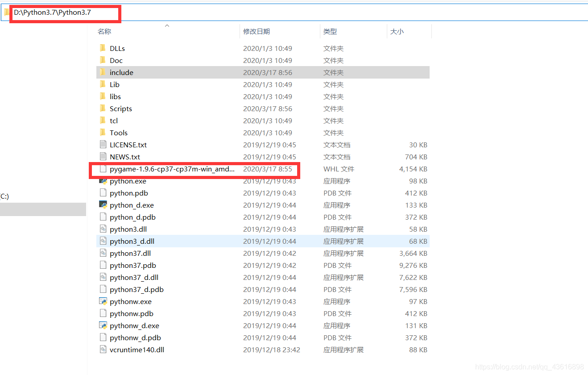Viewport: 588px width, 375px height.
Task: Click the Doc folder icon
Action: tap(103, 60)
